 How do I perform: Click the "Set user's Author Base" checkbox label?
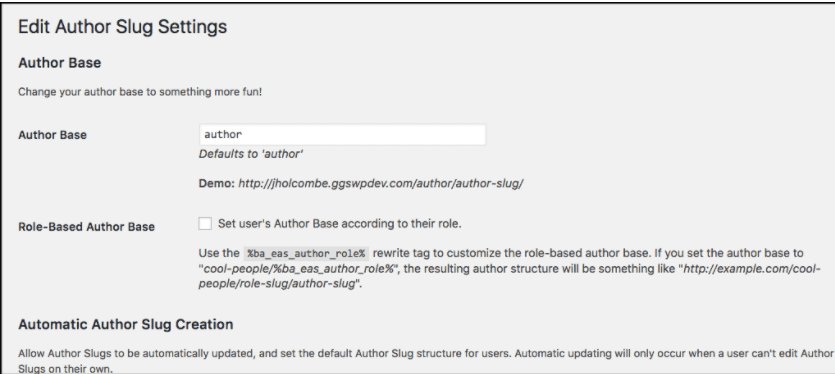coord(340,224)
